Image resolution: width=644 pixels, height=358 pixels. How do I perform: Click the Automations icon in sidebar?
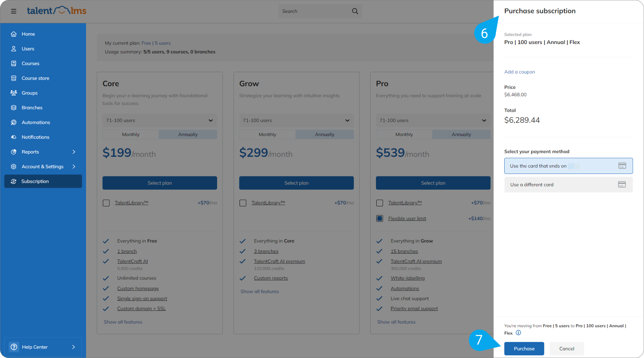pyautogui.click(x=13, y=122)
